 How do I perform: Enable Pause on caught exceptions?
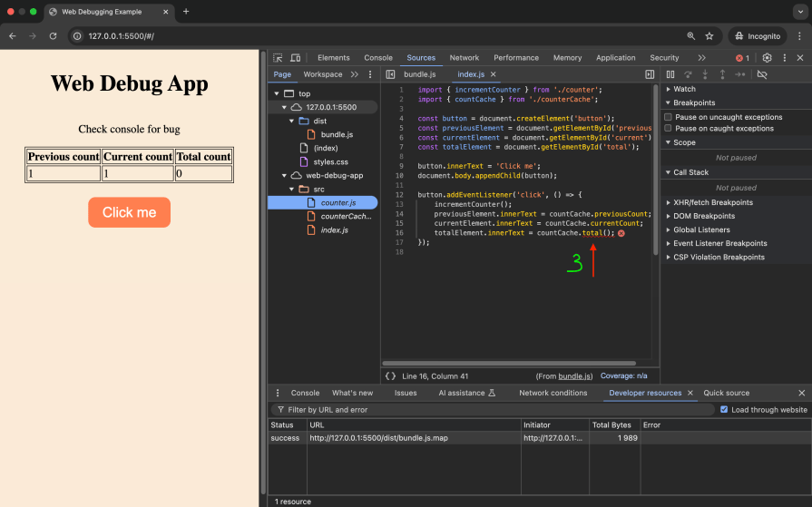point(669,129)
